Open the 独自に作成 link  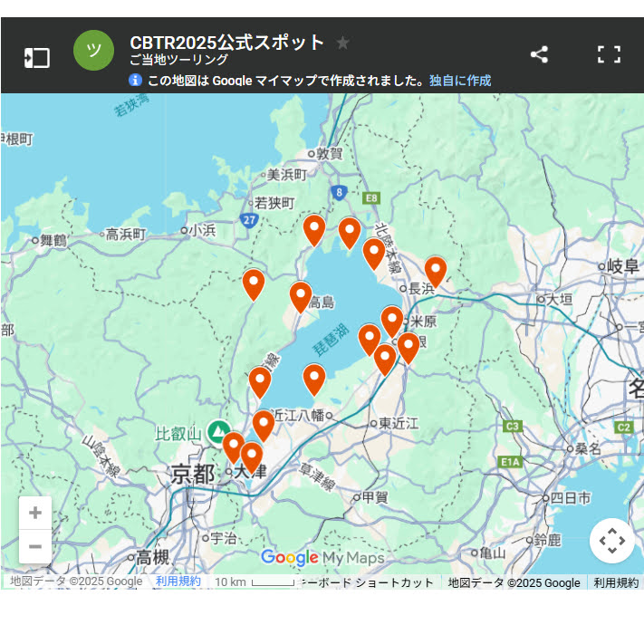coord(460,81)
